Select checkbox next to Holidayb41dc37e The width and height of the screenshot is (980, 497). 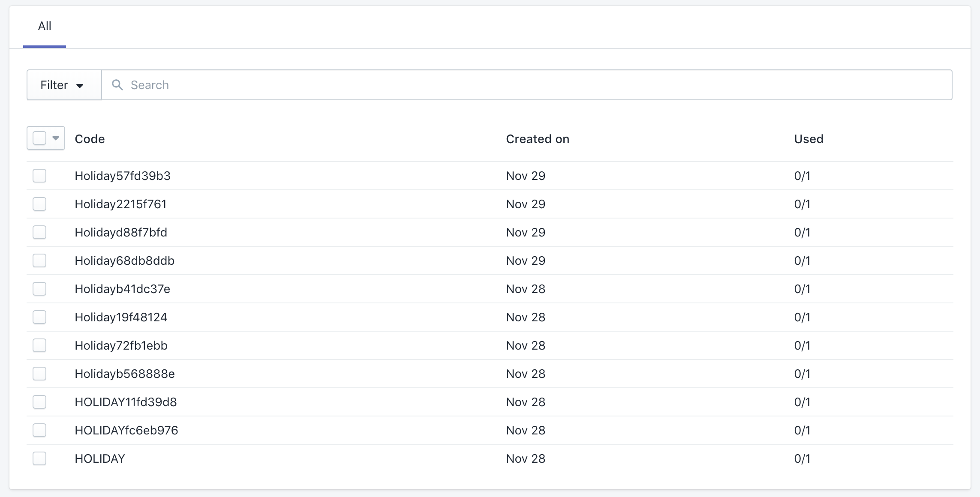click(39, 289)
